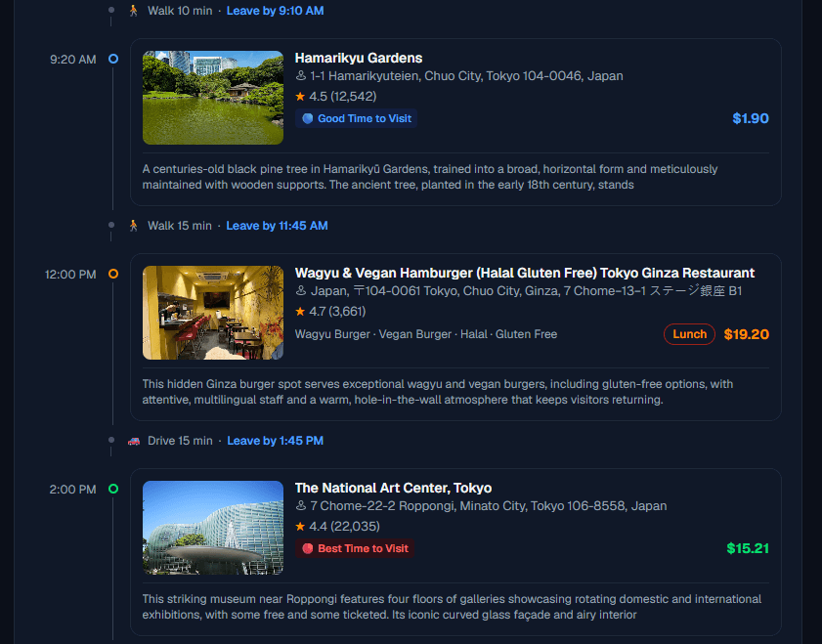Click the 12:00 PM time label
This screenshot has width=822, height=644.
[x=70, y=274]
